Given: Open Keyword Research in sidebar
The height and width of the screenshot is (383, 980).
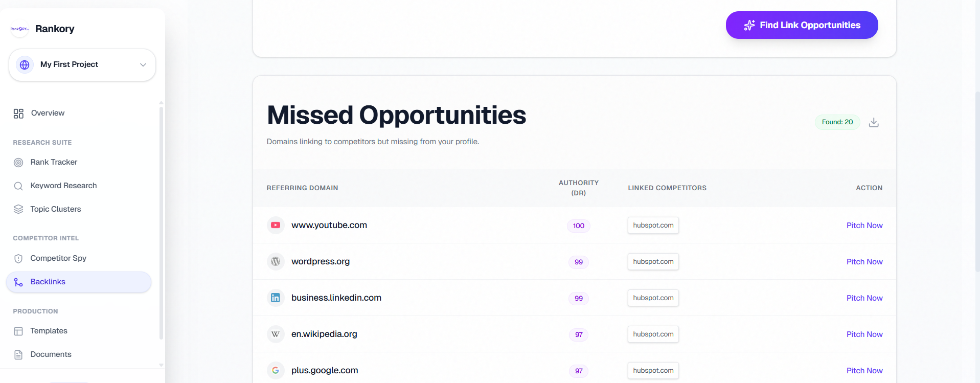Looking at the screenshot, I should click(63, 186).
